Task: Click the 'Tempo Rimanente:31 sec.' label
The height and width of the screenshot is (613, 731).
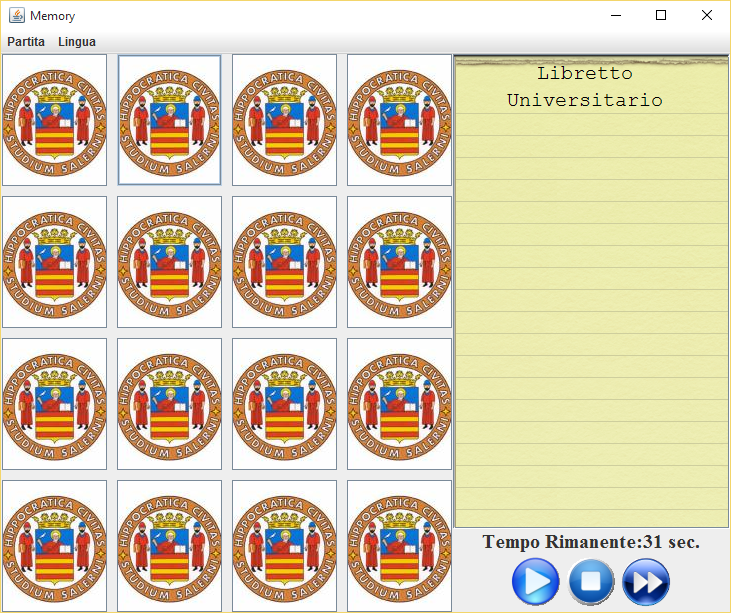Action: tap(591, 542)
